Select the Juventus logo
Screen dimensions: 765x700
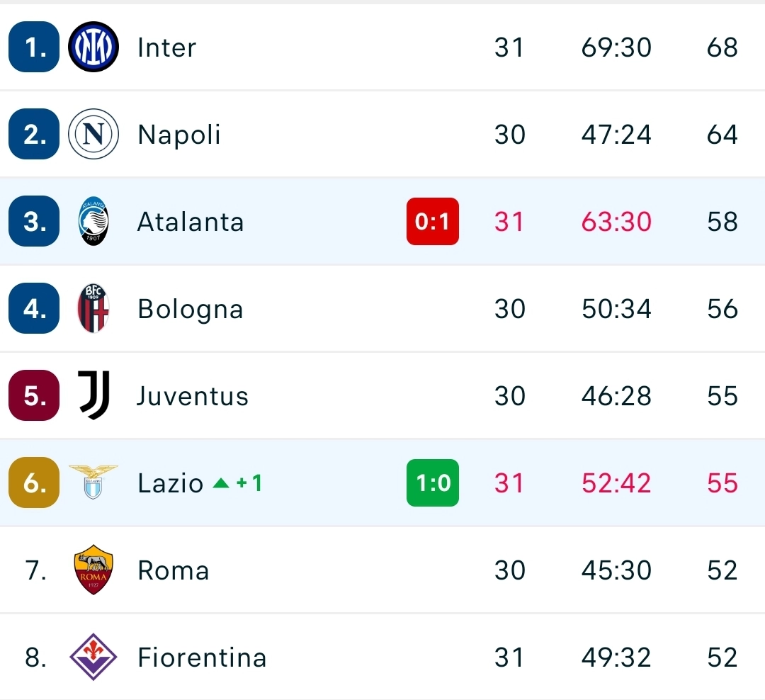point(93,395)
